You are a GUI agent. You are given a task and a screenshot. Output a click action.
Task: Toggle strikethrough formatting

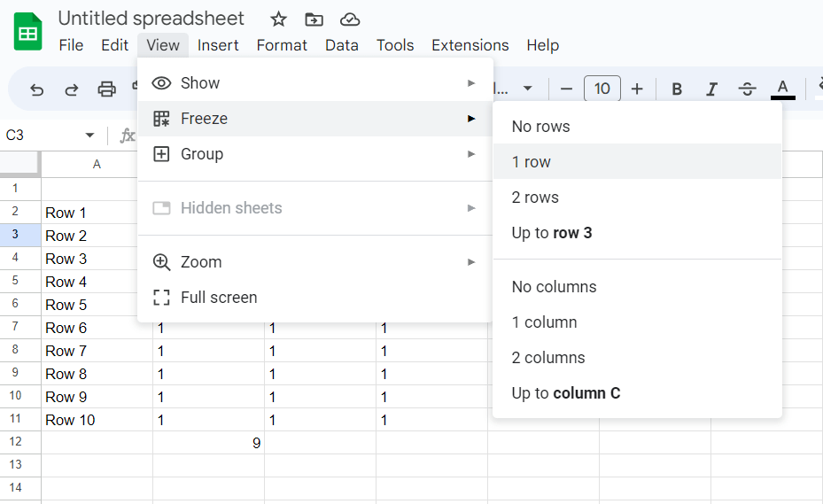pos(747,89)
